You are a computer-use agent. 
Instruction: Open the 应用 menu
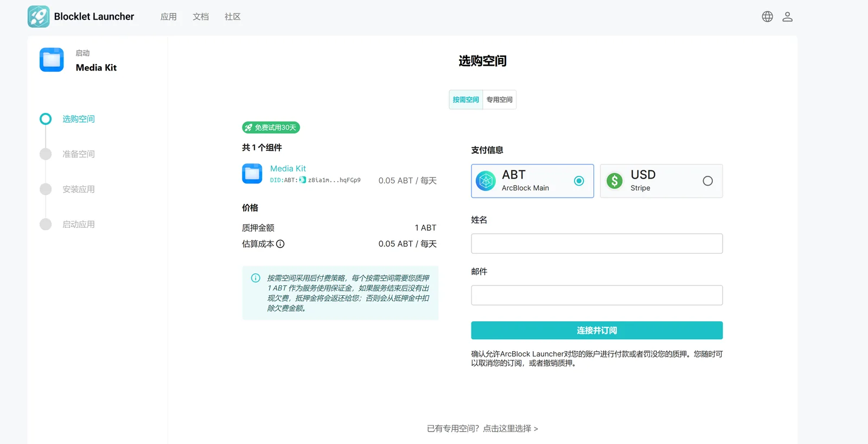tap(169, 17)
